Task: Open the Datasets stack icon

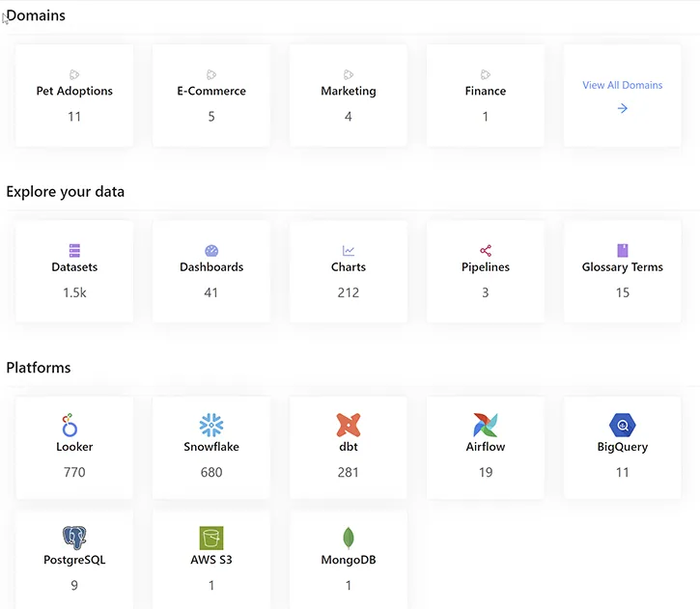Action: (x=74, y=250)
